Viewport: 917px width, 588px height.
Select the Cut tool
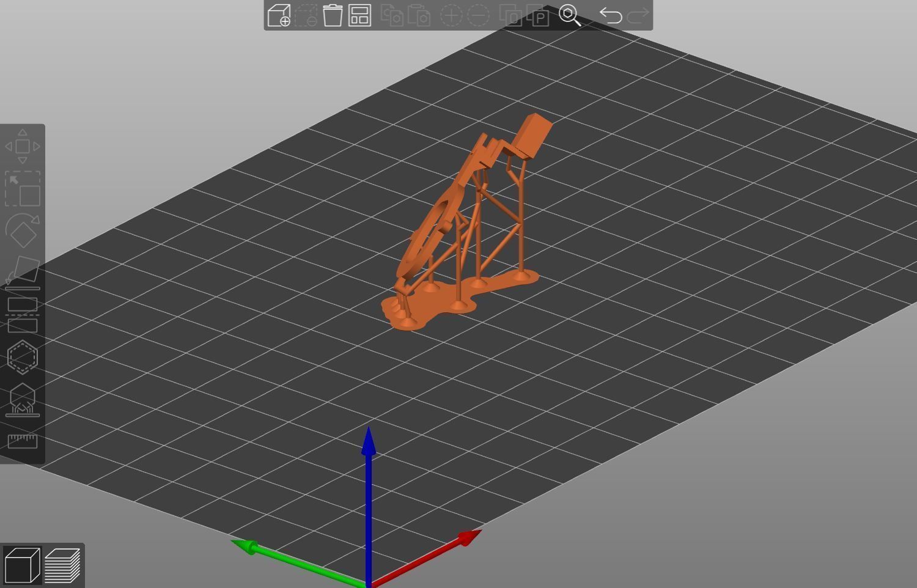(x=23, y=315)
